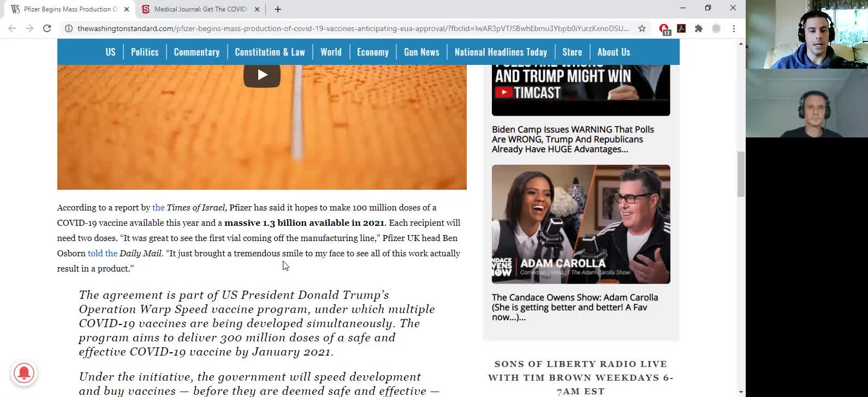Close the Medical Journal tab
Image resolution: width=868 pixels, height=397 pixels.
(257, 9)
